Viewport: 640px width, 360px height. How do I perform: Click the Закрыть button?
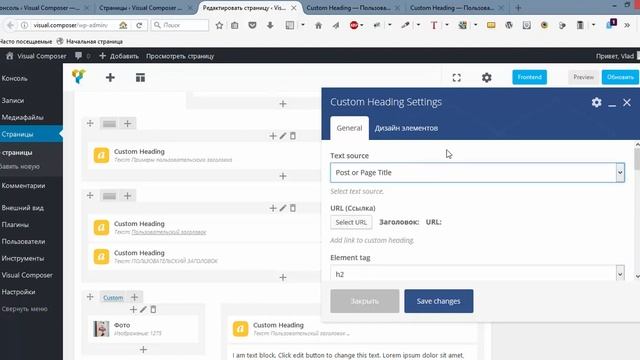click(x=365, y=301)
